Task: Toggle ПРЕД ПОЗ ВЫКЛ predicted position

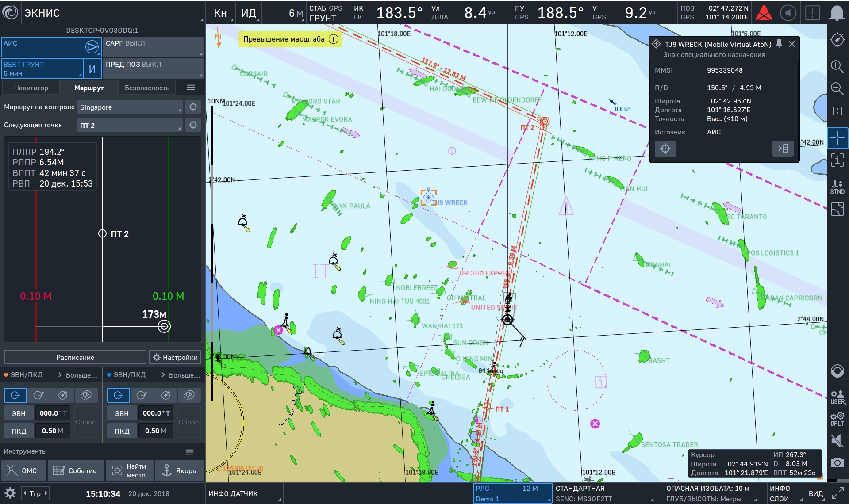Action: point(153,68)
